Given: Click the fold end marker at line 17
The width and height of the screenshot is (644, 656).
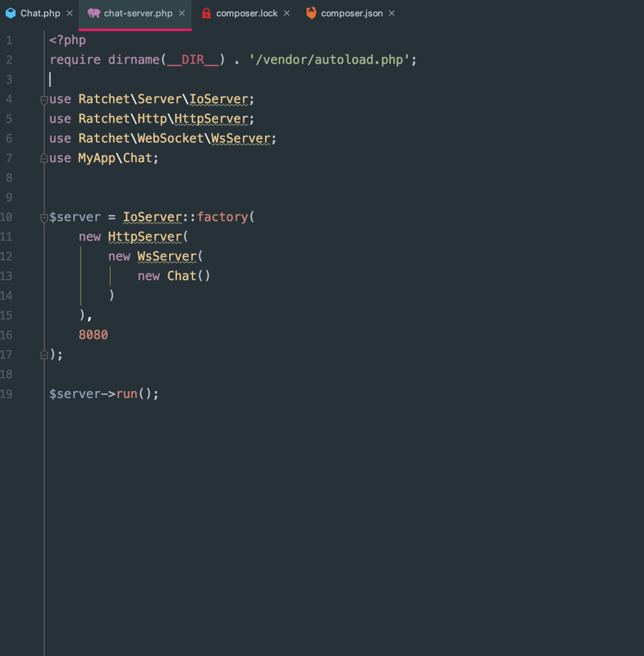Looking at the screenshot, I should [x=44, y=355].
